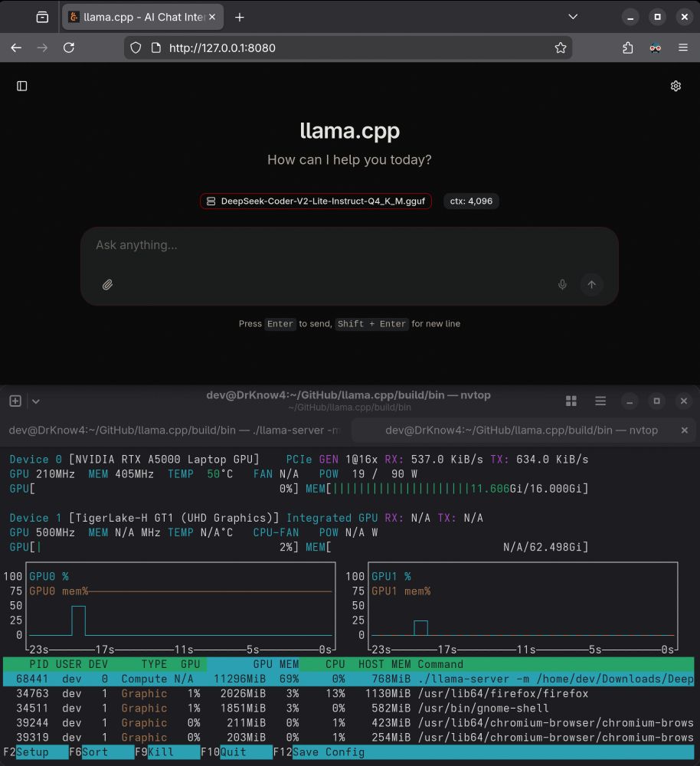Image resolution: width=700 pixels, height=766 pixels.
Task: Toggle the chat sidebar panel
Action: [x=22, y=86]
